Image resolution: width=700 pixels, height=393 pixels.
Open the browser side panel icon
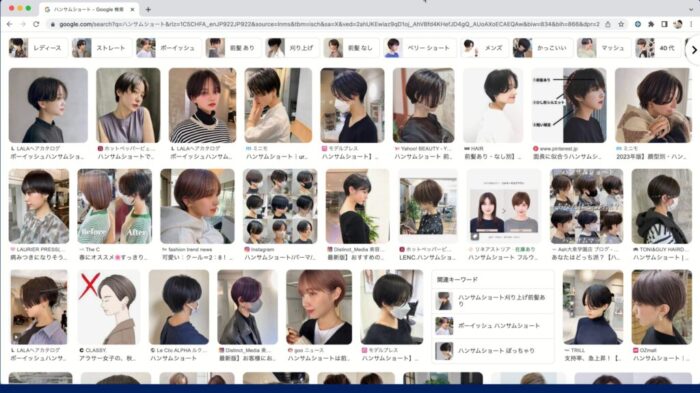(664, 24)
